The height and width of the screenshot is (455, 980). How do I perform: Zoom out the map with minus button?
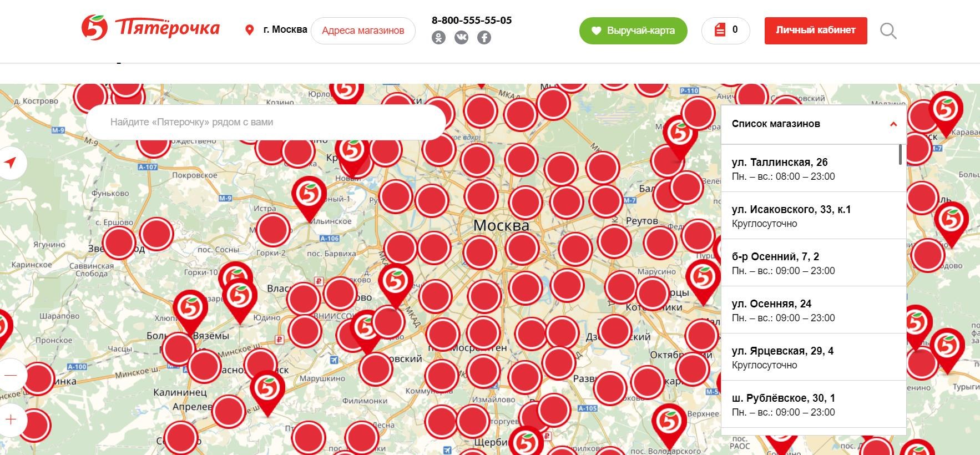(x=11, y=375)
